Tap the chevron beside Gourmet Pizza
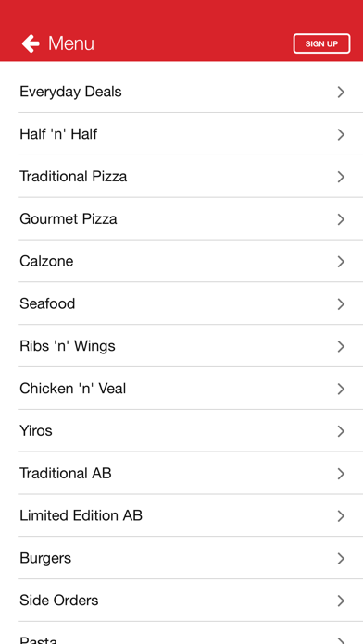 [x=341, y=219]
